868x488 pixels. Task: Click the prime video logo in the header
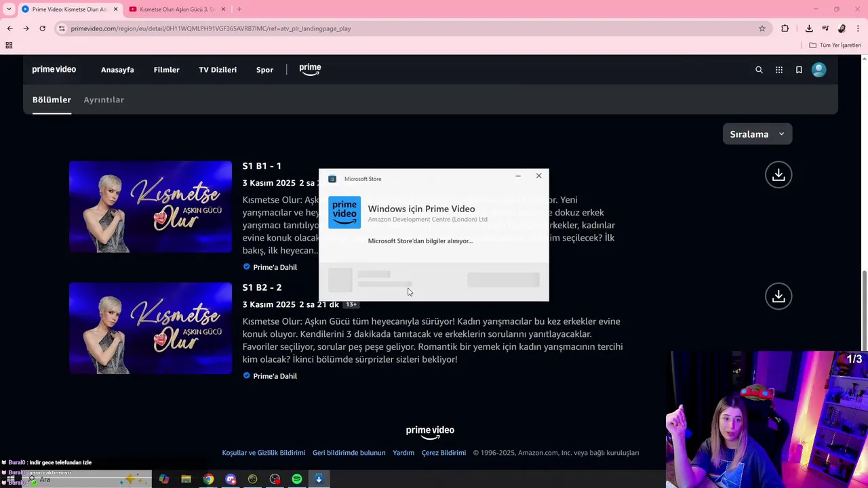(x=54, y=70)
